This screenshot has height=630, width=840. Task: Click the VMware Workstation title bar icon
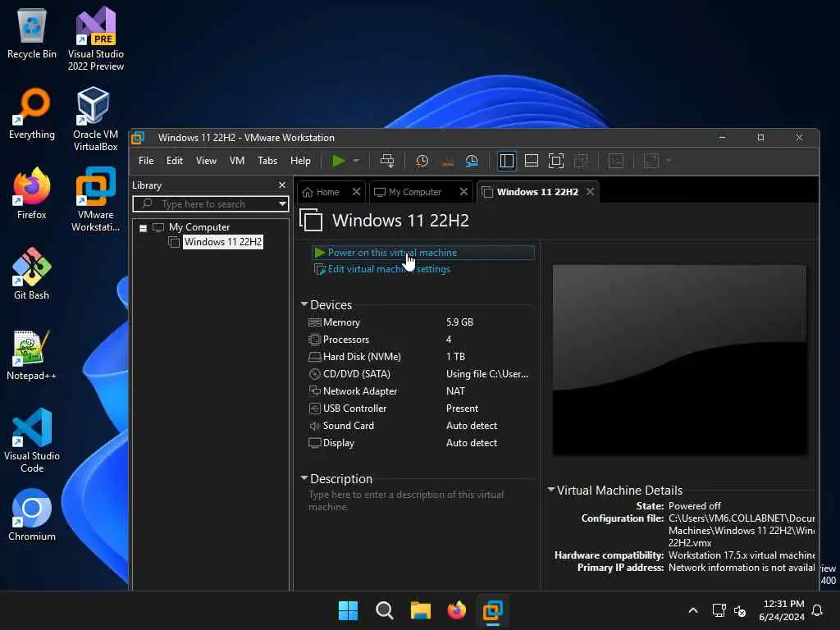click(138, 138)
